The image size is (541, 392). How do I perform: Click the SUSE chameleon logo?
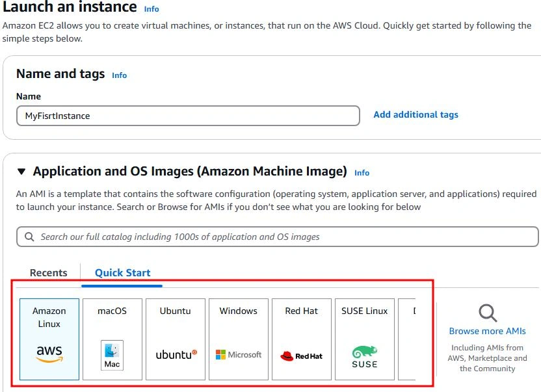coord(365,357)
